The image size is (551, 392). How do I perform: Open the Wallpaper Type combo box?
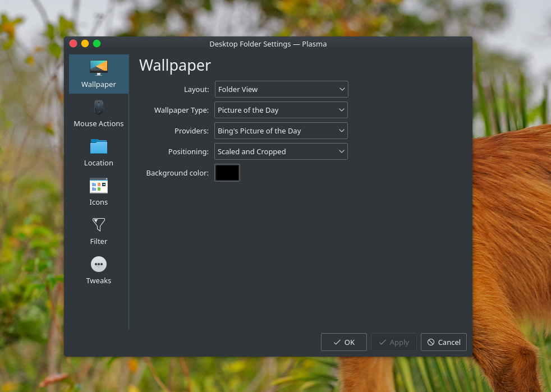pyautogui.click(x=281, y=110)
